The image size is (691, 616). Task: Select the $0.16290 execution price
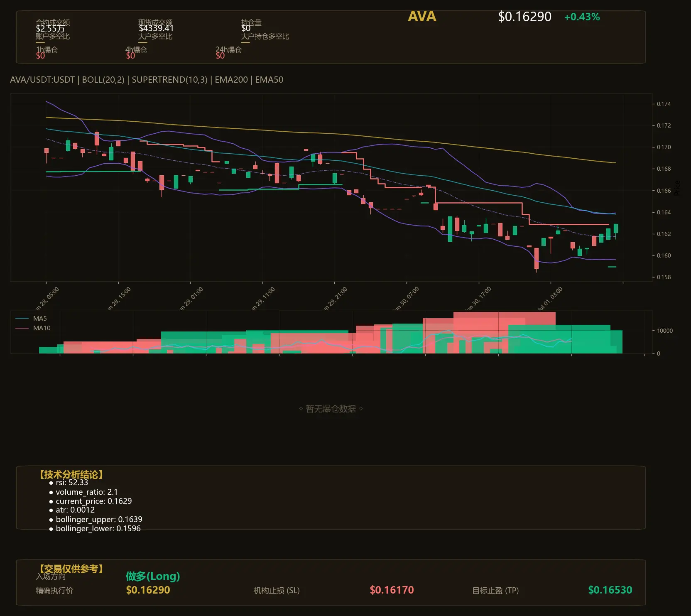click(148, 590)
